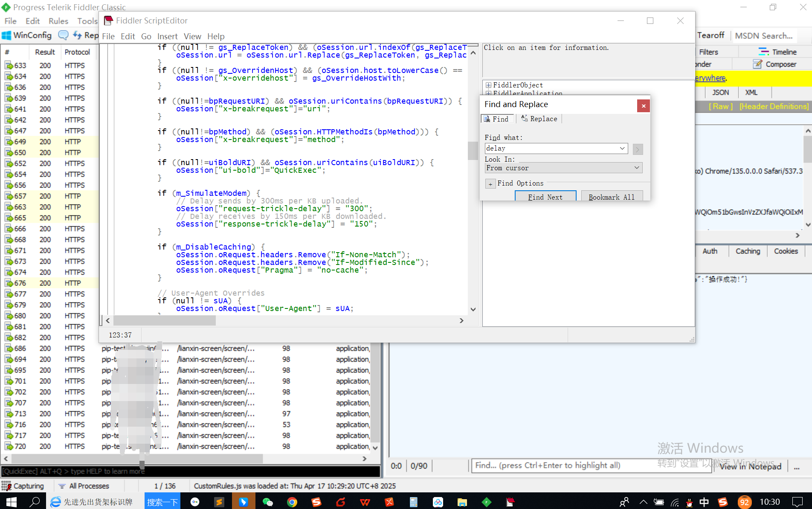This screenshot has width=812, height=509.
Task: Open Sublime Text from the taskbar
Action: pos(219,502)
